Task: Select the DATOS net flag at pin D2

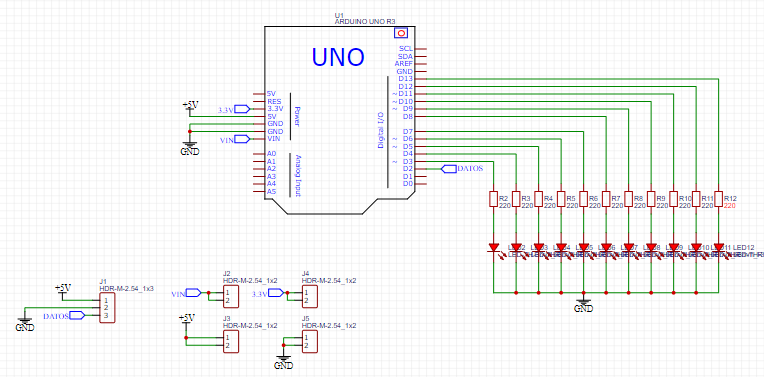Action: click(449, 169)
